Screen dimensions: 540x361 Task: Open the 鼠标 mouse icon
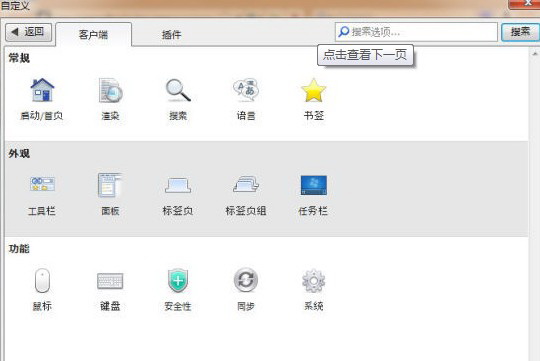[42, 280]
